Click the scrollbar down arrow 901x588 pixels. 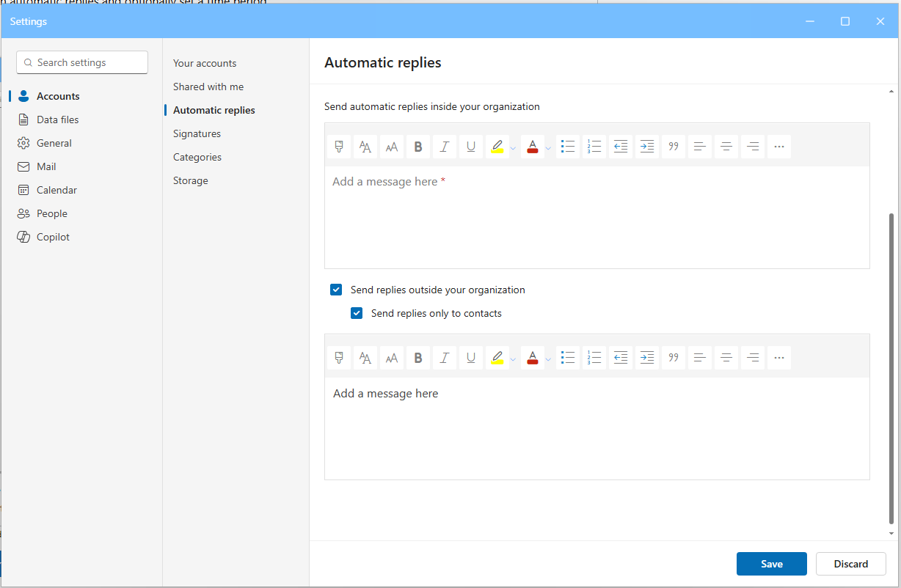coord(891,534)
